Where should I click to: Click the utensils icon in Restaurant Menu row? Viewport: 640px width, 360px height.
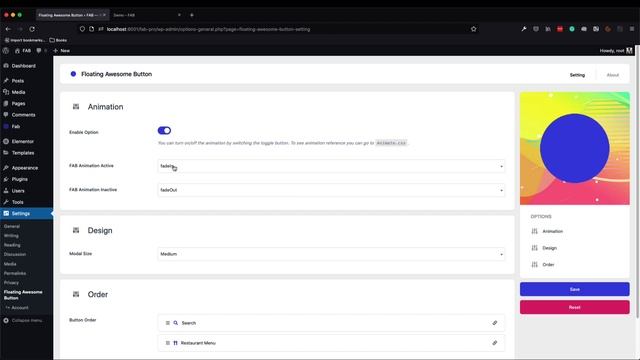pos(176,343)
